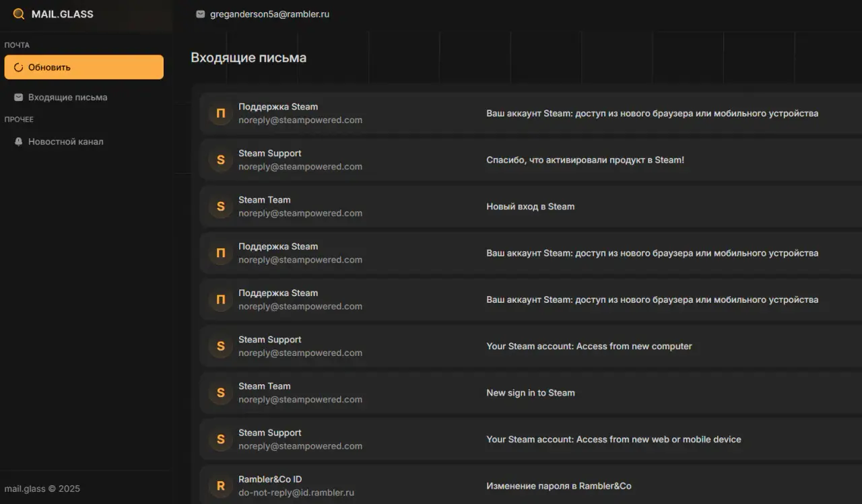Open the 'Access from new web or mobile device' email
862x504 pixels.
point(614,439)
